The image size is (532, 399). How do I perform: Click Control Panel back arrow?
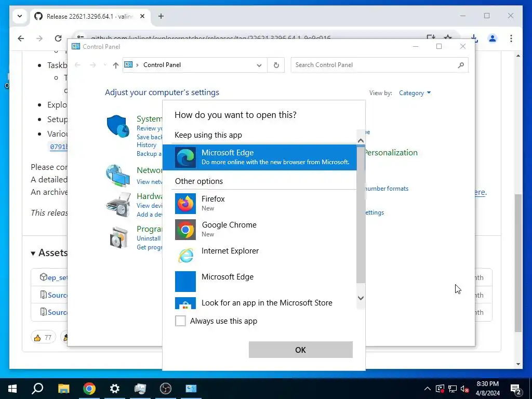click(78, 65)
